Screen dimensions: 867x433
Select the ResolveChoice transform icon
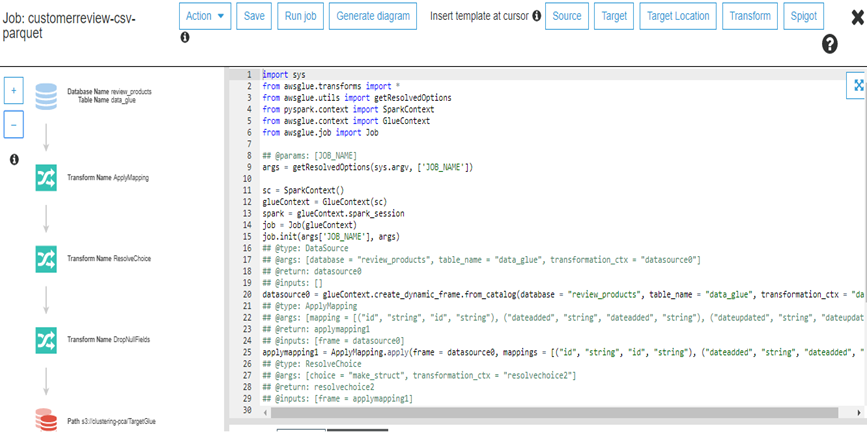(46, 258)
